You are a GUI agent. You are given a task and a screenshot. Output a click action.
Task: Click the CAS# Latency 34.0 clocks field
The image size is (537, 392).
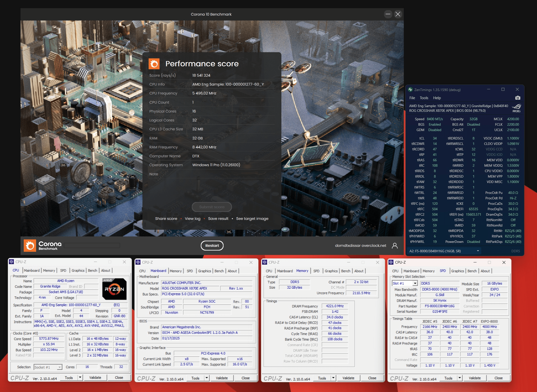[335, 317]
